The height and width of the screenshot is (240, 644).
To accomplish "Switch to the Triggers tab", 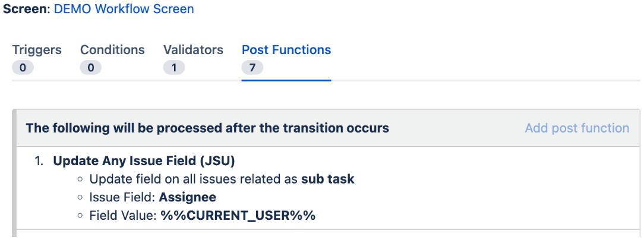I will click(x=37, y=50).
